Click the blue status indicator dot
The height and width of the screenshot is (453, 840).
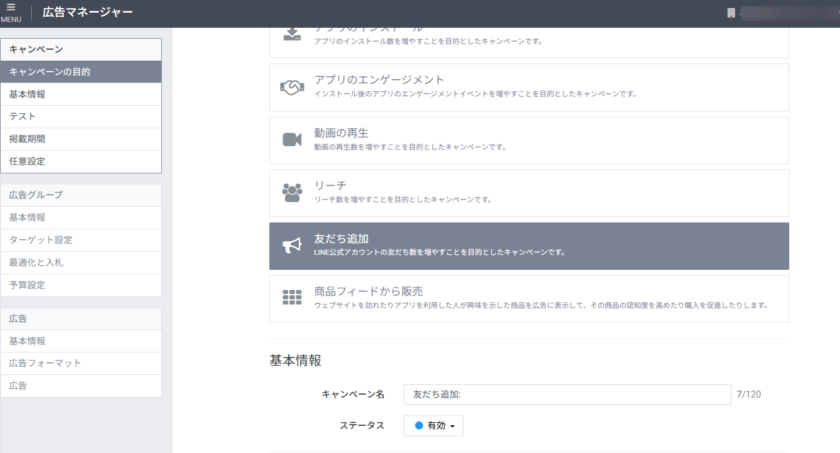[419, 426]
